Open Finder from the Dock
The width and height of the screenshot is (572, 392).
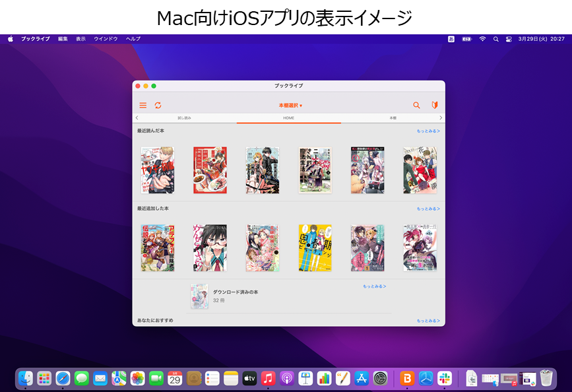pyautogui.click(x=26, y=379)
